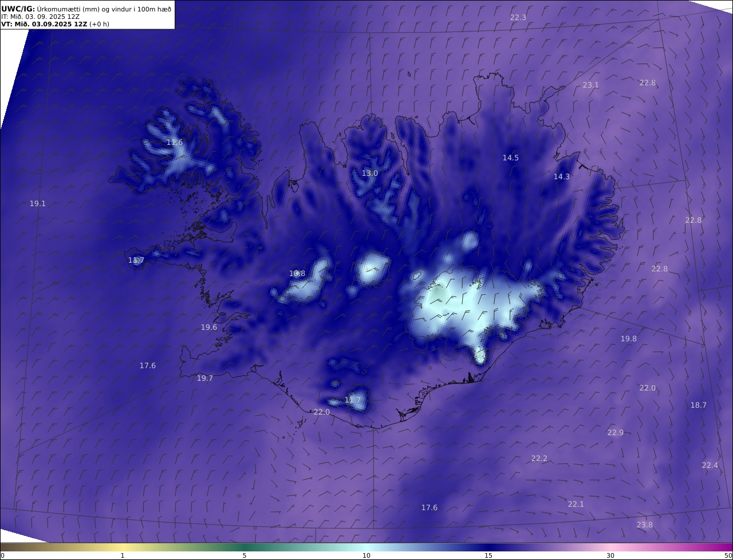Click the 19.6 value label
Screen dimensions: 733x560
[x=208, y=328]
